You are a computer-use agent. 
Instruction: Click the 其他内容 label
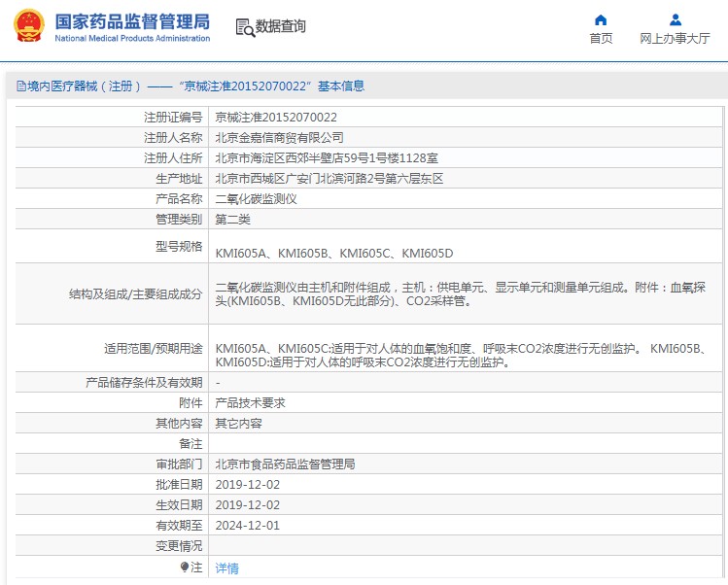pos(179,424)
